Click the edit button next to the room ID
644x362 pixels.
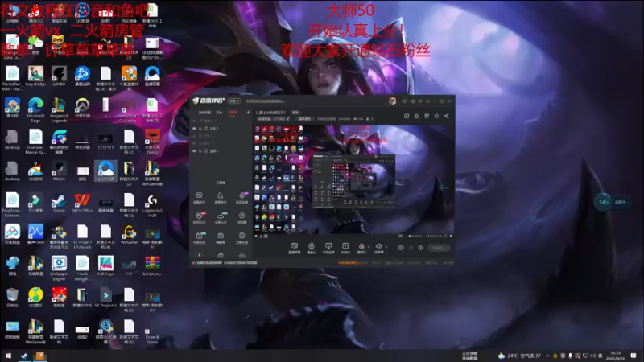pos(304,119)
